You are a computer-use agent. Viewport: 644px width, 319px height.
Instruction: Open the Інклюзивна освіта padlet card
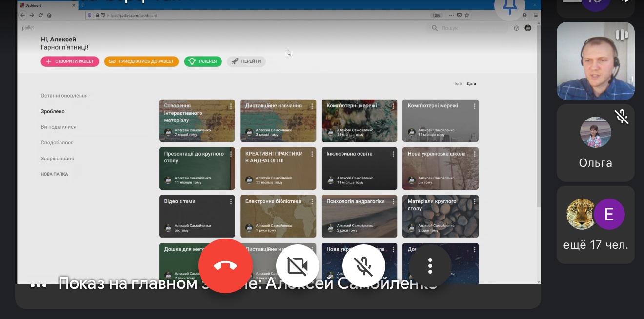[x=359, y=168]
